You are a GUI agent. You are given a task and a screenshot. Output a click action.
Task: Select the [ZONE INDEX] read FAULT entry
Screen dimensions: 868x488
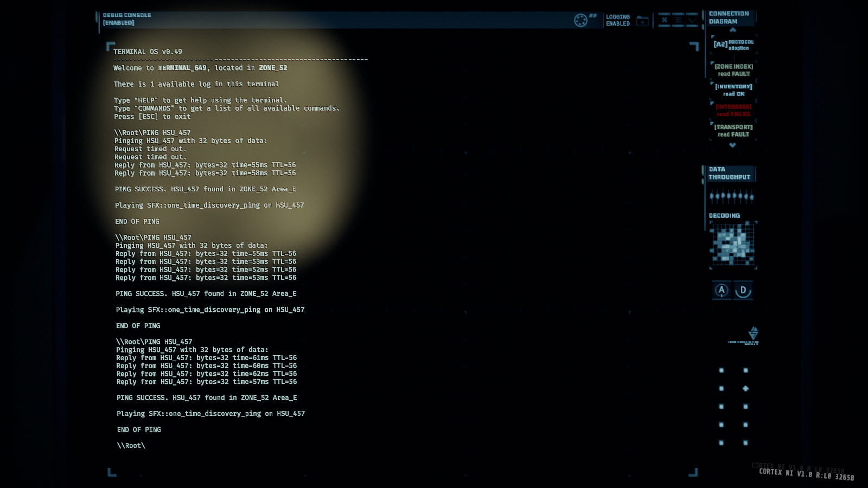(733, 70)
